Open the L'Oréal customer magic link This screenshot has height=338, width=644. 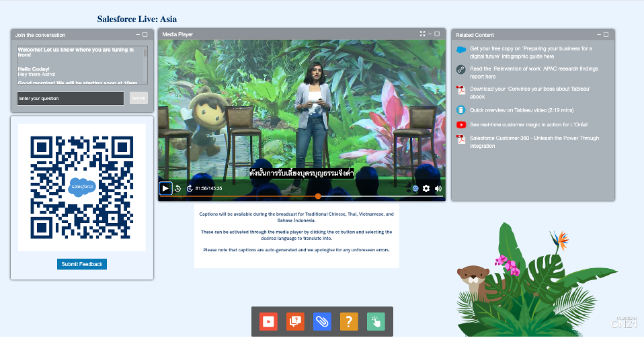(528, 124)
